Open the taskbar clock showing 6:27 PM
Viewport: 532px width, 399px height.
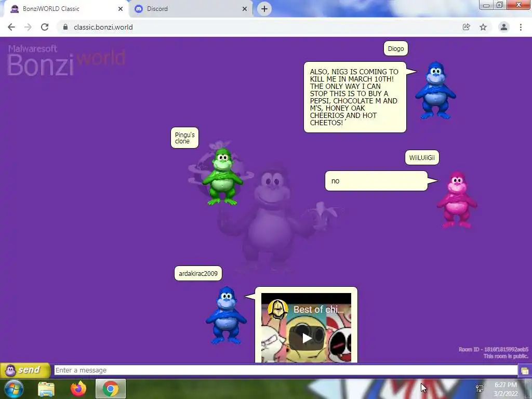click(506, 389)
